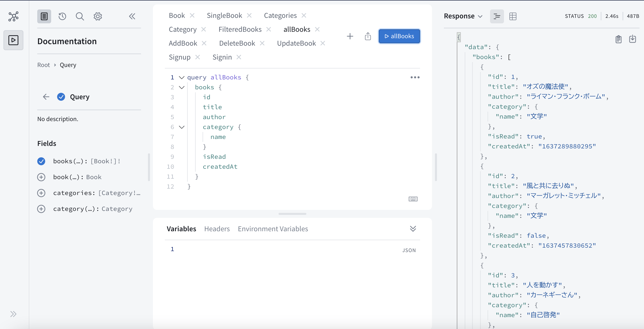Close the FilteredBooks tab
This screenshot has width=644, height=329.
tap(269, 30)
